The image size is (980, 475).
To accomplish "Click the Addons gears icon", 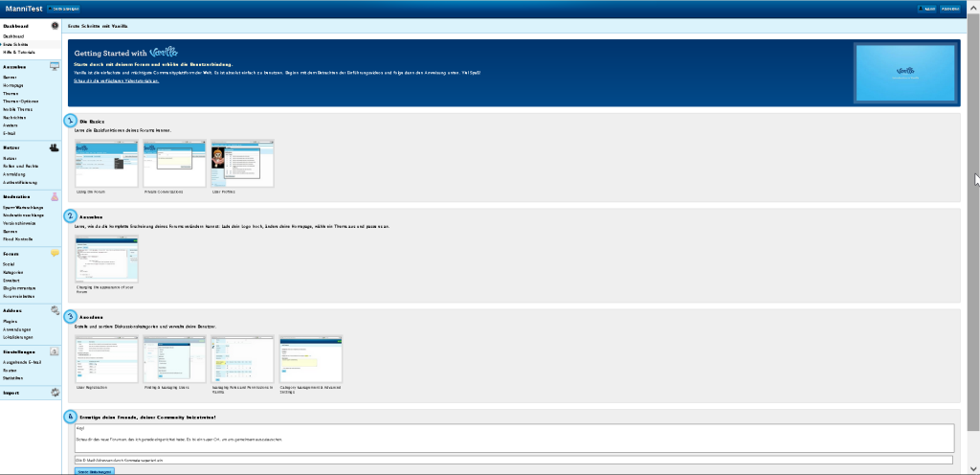I will (55, 310).
